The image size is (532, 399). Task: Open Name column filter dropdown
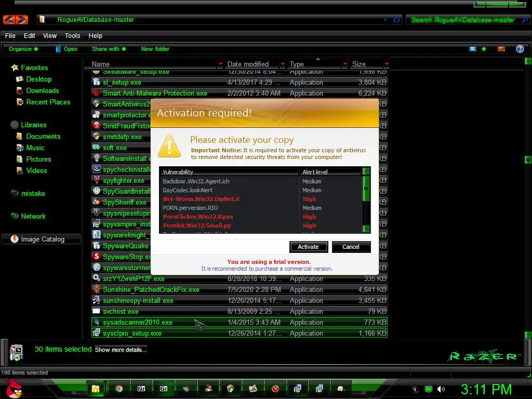click(x=220, y=64)
